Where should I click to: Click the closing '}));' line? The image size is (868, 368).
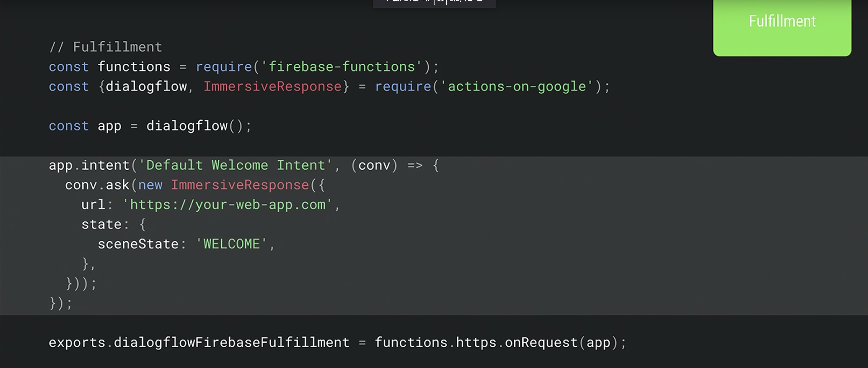click(81, 284)
